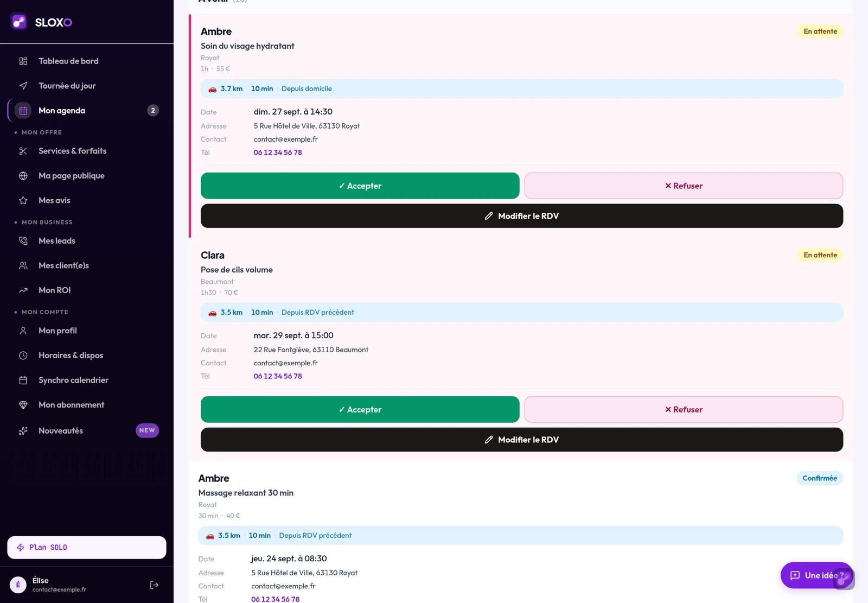
Task: Navigate to Synchro calendrier
Action: pyautogui.click(x=87, y=380)
